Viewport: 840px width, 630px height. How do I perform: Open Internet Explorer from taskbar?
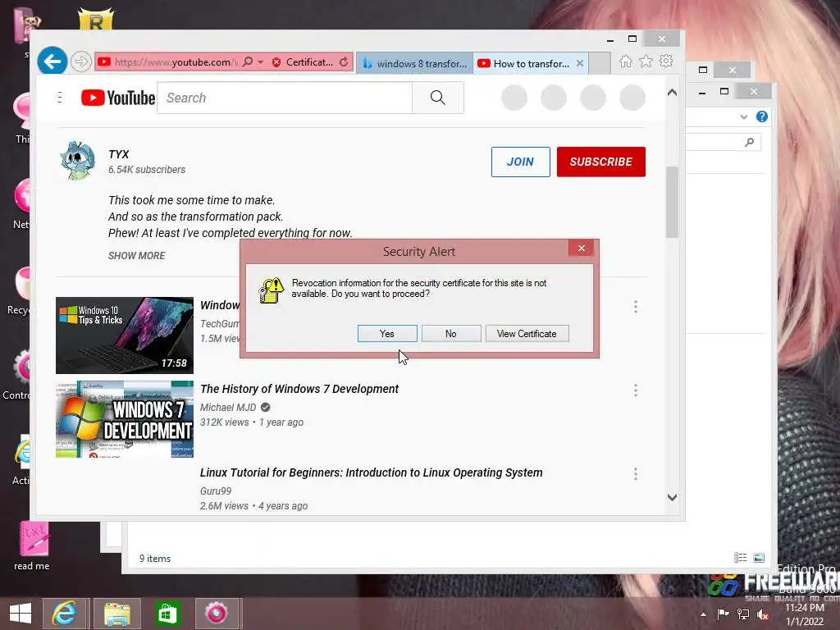pyautogui.click(x=64, y=614)
